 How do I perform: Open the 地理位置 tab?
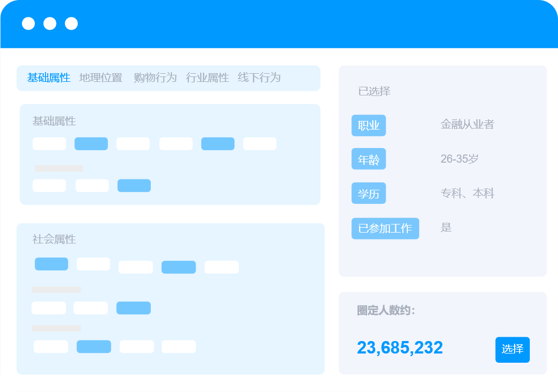101,78
